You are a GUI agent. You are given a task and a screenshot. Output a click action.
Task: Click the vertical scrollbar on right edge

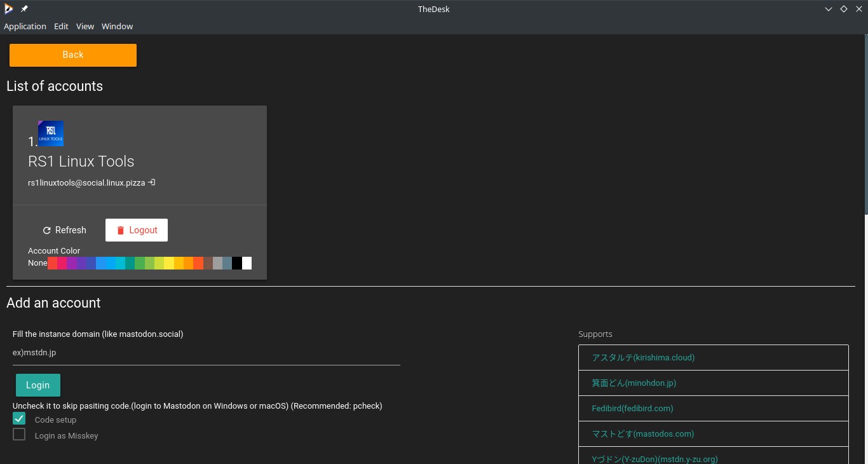point(865,125)
